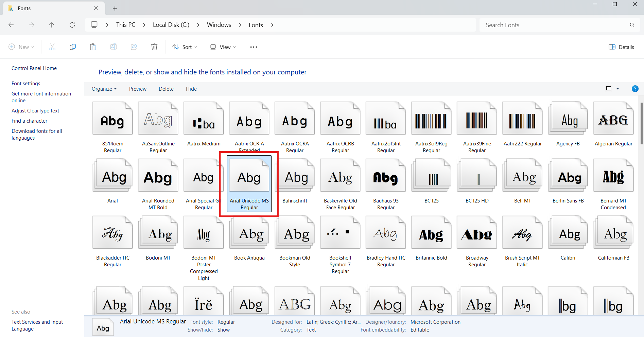Click the Rename icon in toolbar
The height and width of the screenshot is (337, 644).
coord(114,47)
